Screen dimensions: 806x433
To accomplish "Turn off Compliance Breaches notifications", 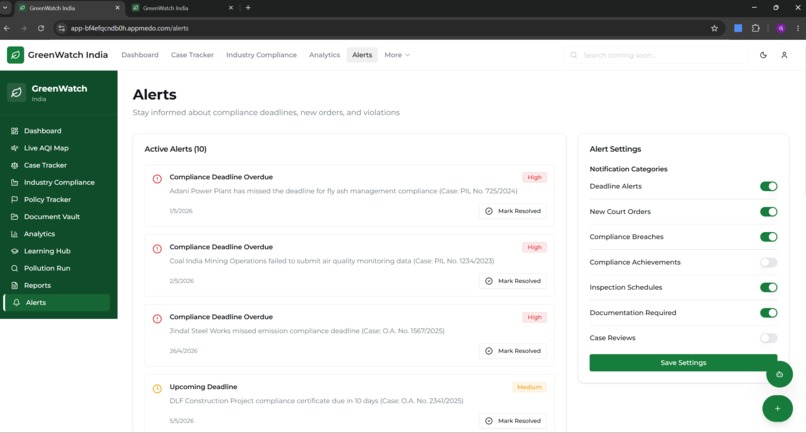I will [x=768, y=237].
